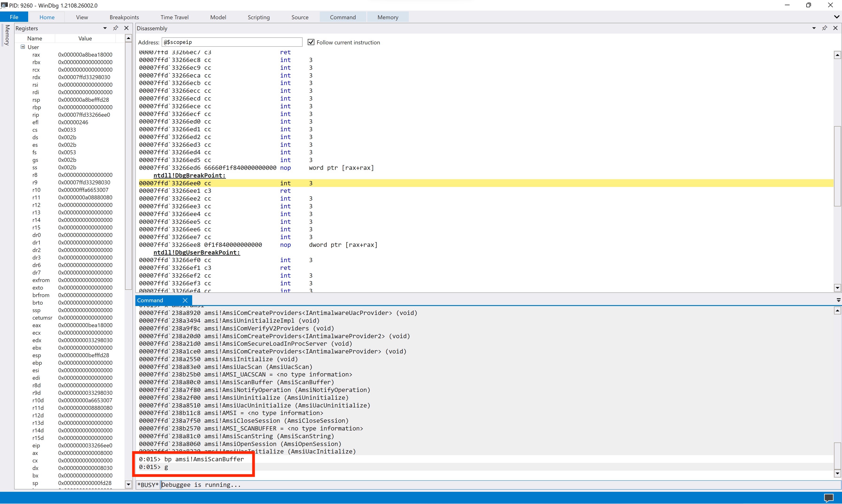Open the Disassembly panel options dropdown
Screen dimensions: 842x504
click(x=814, y=28)
